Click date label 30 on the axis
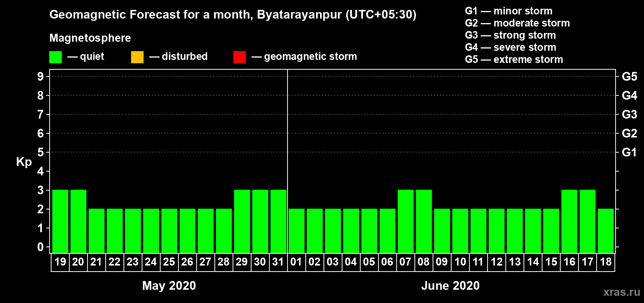 [x=260, y=262]
